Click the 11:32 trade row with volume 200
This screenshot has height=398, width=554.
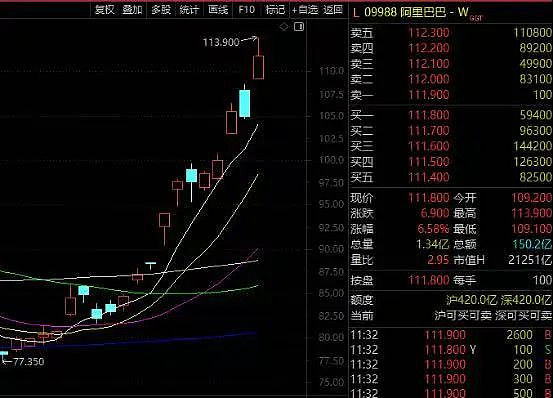pos(451,364)
